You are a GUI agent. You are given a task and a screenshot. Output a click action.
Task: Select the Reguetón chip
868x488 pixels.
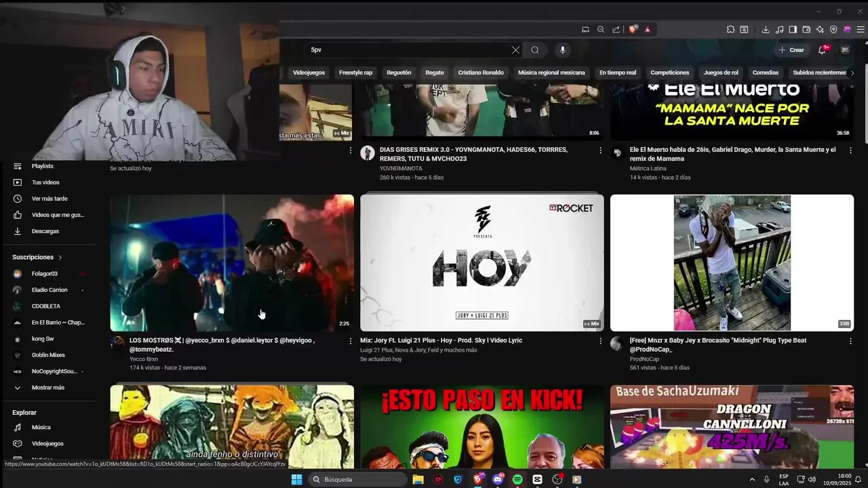coord(399,73)
